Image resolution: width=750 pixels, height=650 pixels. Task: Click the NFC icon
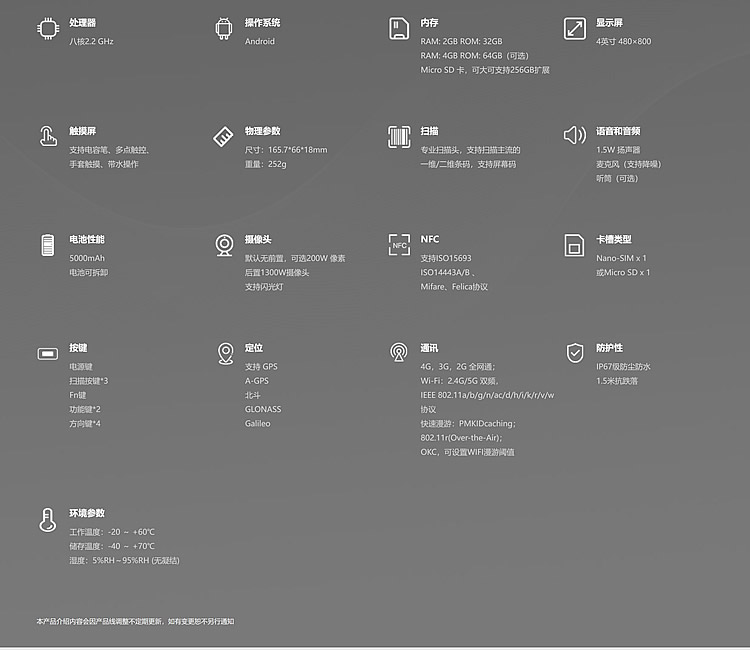click(399, 245)
